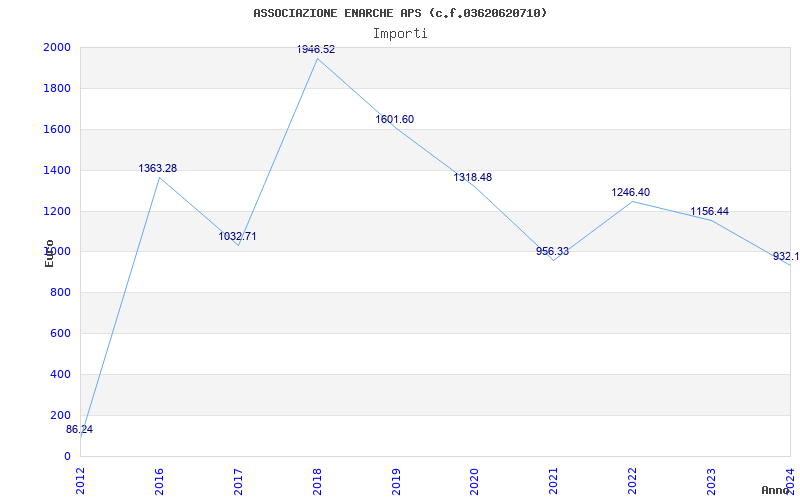Click the 2020 x-axis year label
This screenshot has height=500, width=800.
click(474, 481)
